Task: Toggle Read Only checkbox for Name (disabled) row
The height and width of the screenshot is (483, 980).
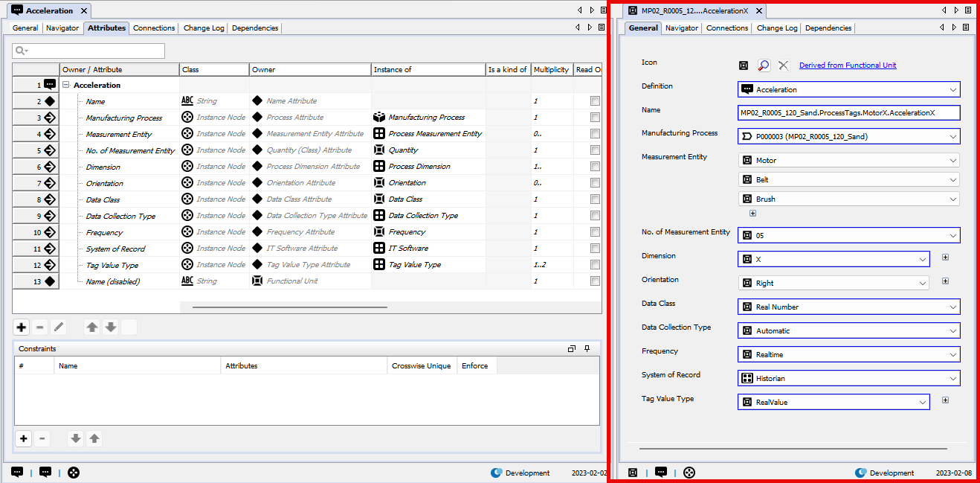Action: pos(595,281)
